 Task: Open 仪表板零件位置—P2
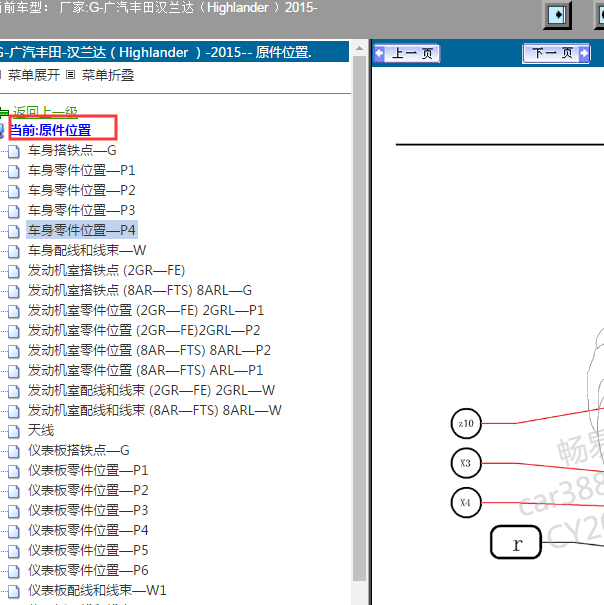(x=88, y=490)
